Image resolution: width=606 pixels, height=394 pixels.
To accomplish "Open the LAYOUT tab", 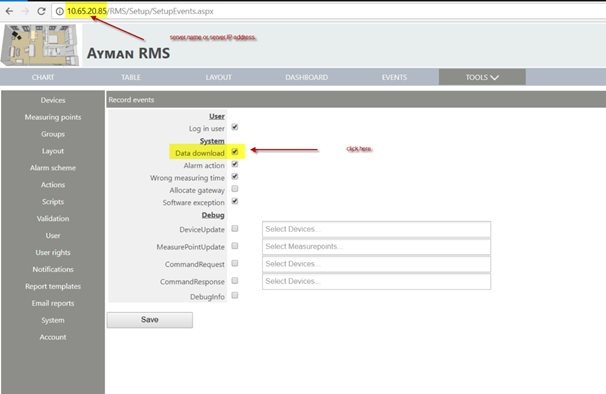I will click(219, 77).
